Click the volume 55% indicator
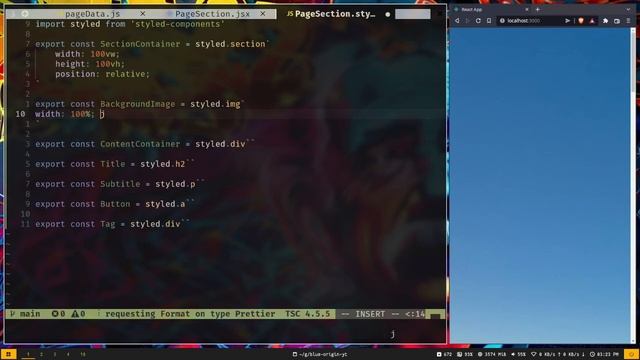640x360 pixels. pyautogui.click(x=518, y=354)
